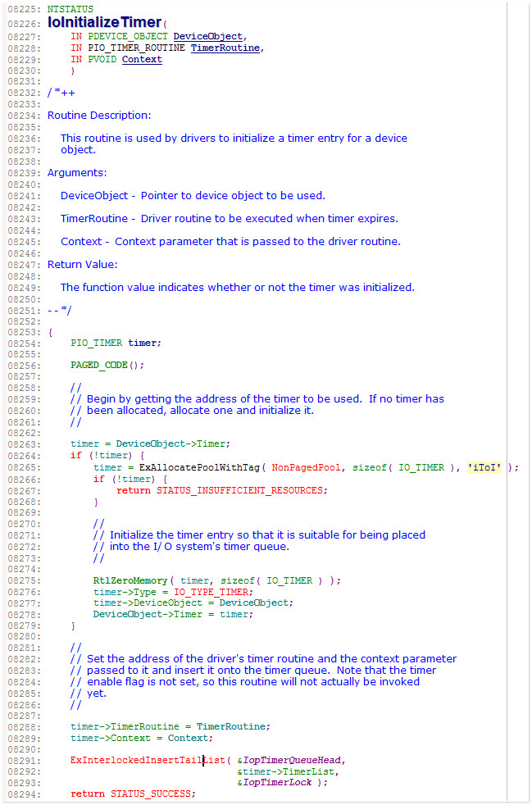Click comment line 'The function value indicates whether...'
Image resolution: width=532 pixels, height=805 pixels.
237,288
